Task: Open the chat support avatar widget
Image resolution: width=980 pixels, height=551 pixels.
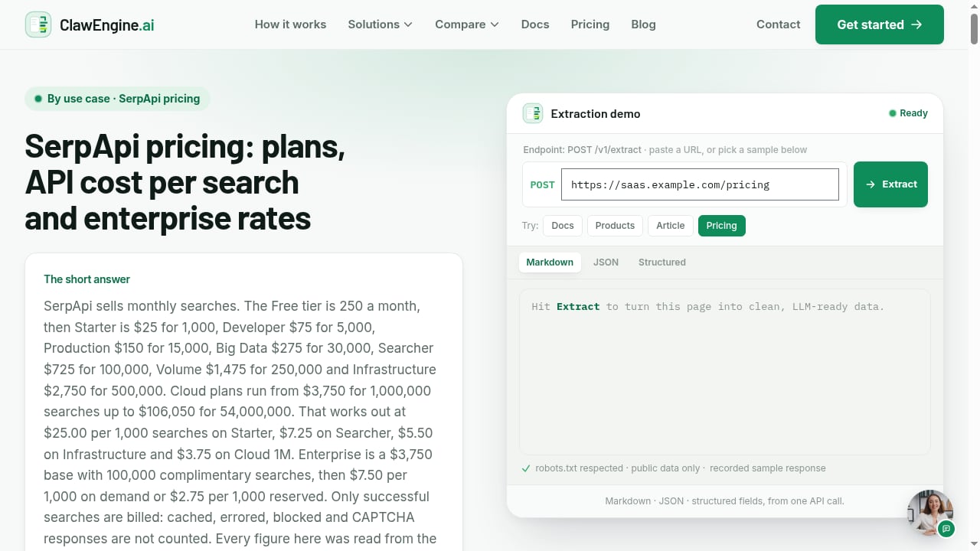Action: pos(930,513)
